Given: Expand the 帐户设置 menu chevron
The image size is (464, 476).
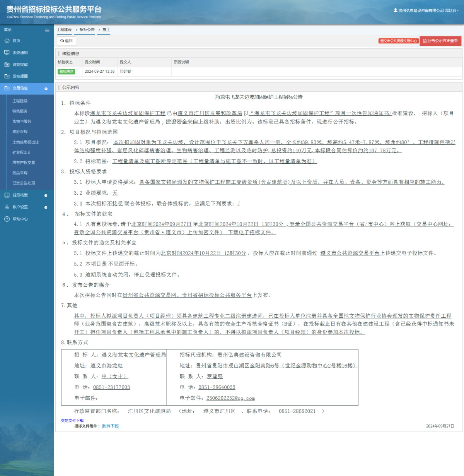Looking at the screenshot, I should tap(46, 207).
